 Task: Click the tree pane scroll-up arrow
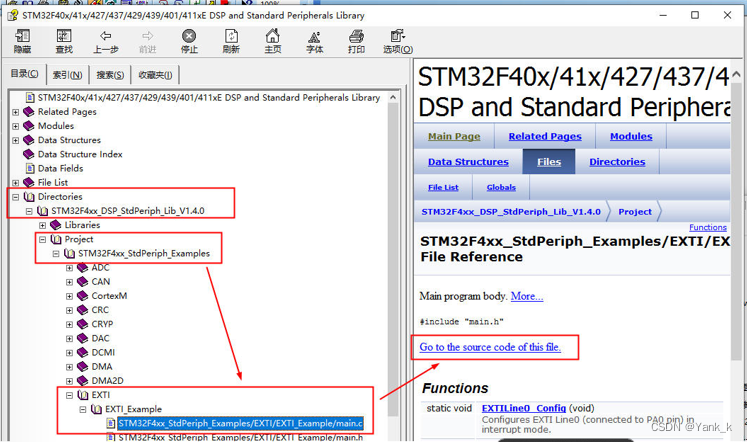[x=393, y=98]
